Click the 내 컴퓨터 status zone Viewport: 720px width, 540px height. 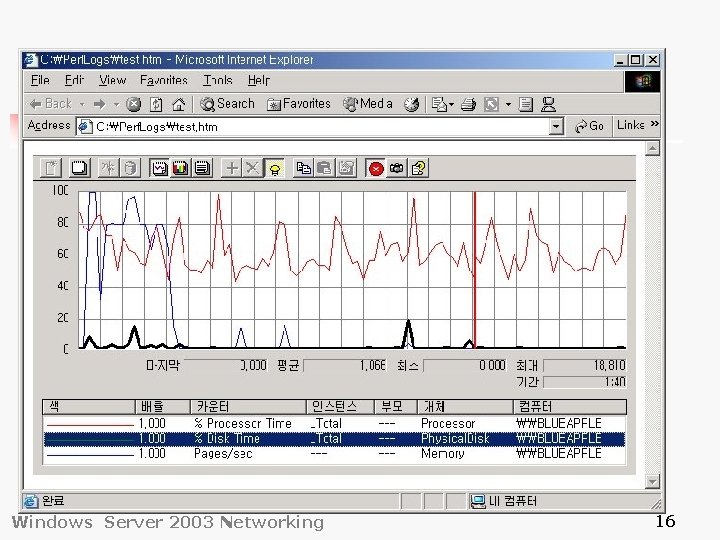504,501
